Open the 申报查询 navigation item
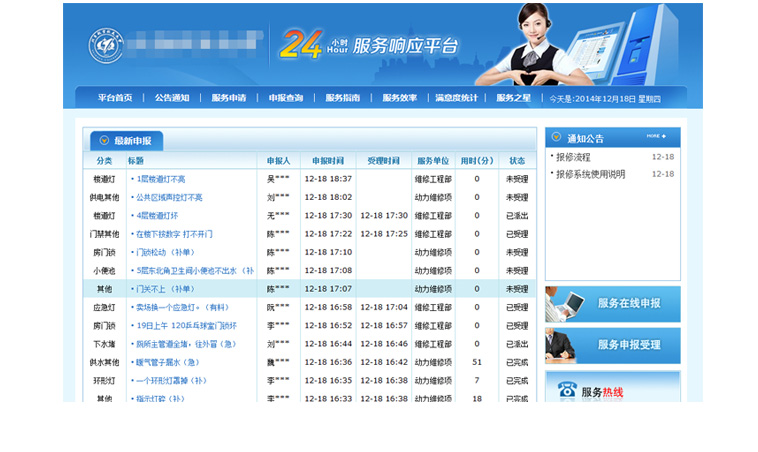Image resolution: width=758 pixels, height=452 pixels. tap(286, 98)
